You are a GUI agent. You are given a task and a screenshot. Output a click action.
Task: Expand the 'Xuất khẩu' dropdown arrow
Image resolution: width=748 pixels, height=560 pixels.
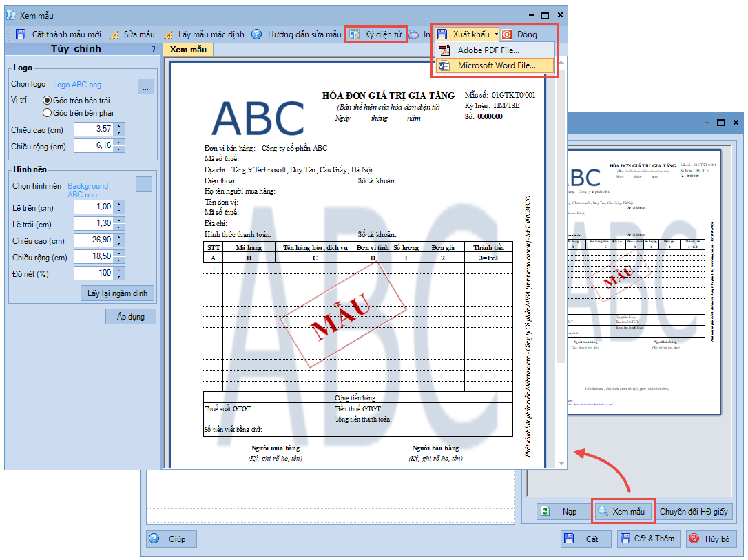coord(496,34)
